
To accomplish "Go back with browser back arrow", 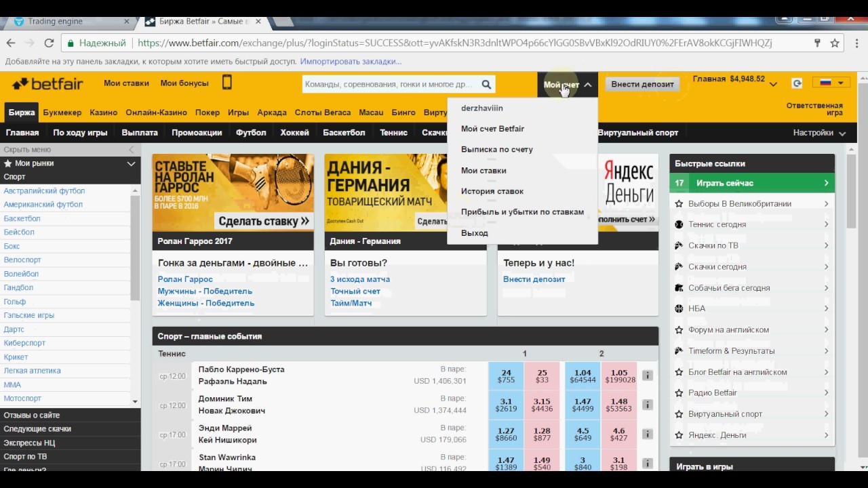I will pyautogui.click(x=11, y=43).
